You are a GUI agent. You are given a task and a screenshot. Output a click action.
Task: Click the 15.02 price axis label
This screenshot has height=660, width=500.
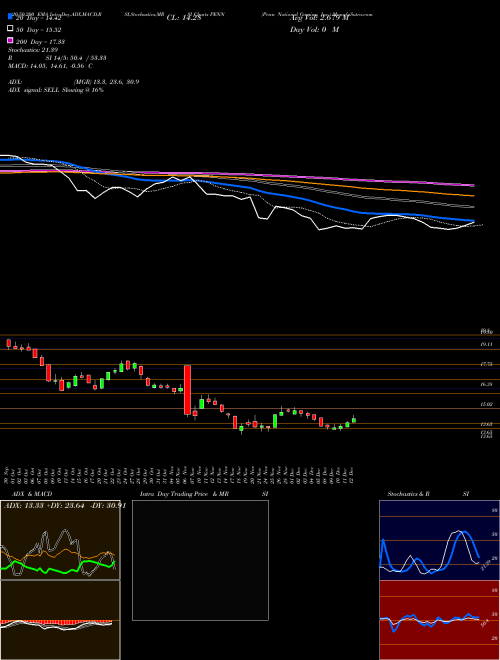coord(487,404)
